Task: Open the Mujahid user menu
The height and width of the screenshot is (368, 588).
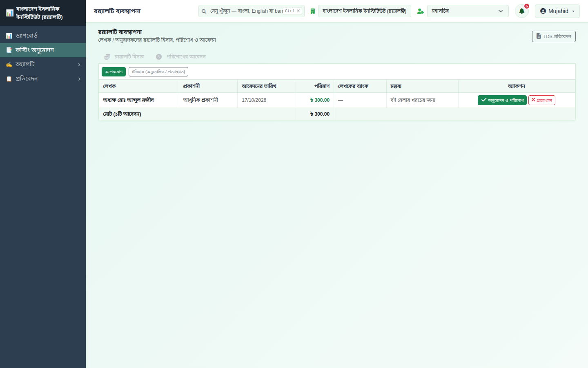Action: [x=557, y=11]
